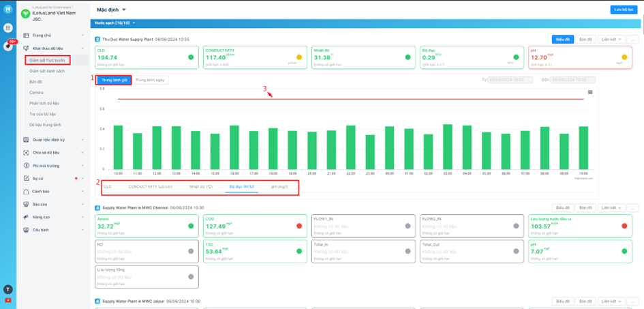Show Biểu đồ for the Jaipur station
The width and height of the screenshot is (644, 309).
562,301
